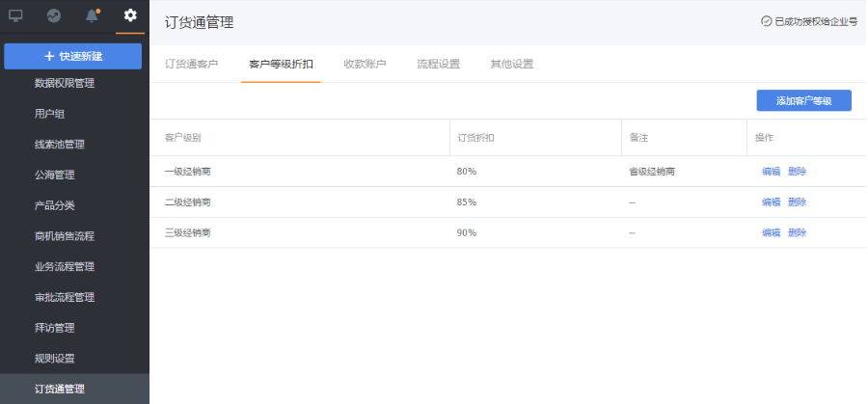Switch to the 订货通客户 tab
Image resolution: width=868 pixels, height=404 pixels.
tap(192, 65)
